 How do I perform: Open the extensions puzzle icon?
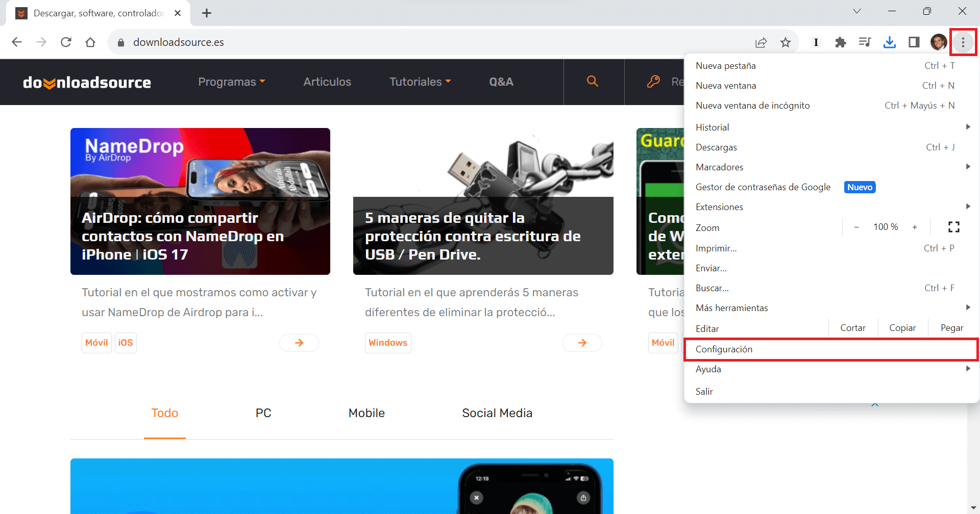841,42
